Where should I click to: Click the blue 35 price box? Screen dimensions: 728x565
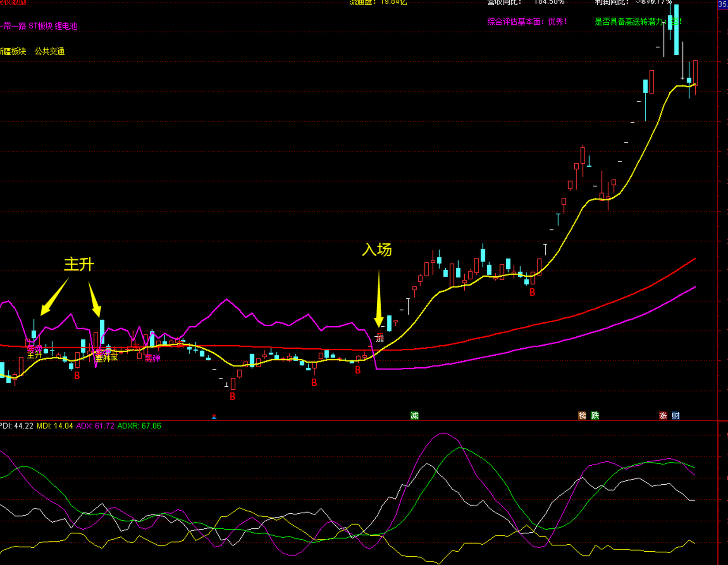pyautogui.click(x=723, y=4)
